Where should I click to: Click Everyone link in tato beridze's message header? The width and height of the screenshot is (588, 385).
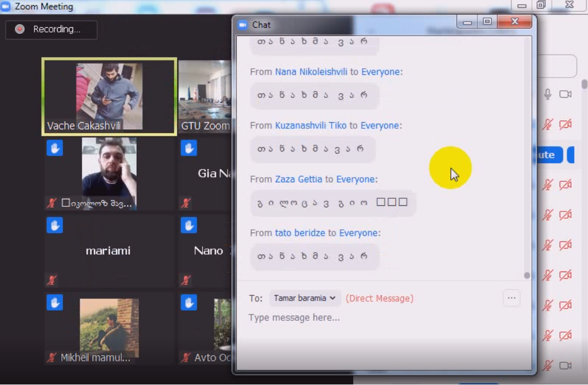click(358, 233)
